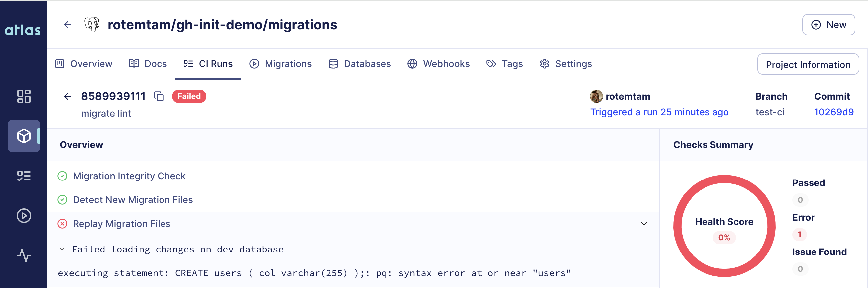
Task: Open commit 10269d9 link
Action: (834, 112)
